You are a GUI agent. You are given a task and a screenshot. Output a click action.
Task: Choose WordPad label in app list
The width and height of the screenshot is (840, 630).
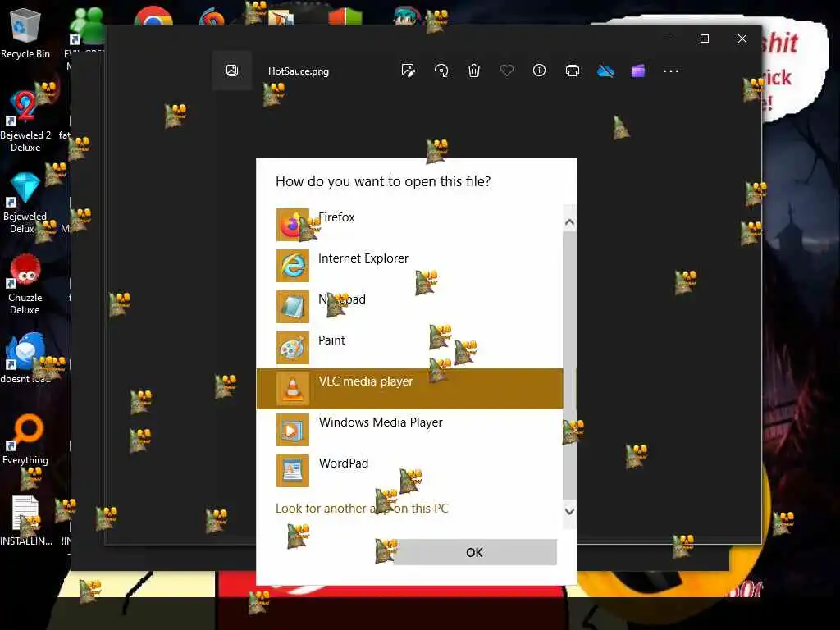pyautogui.click(x=344, y=463)
